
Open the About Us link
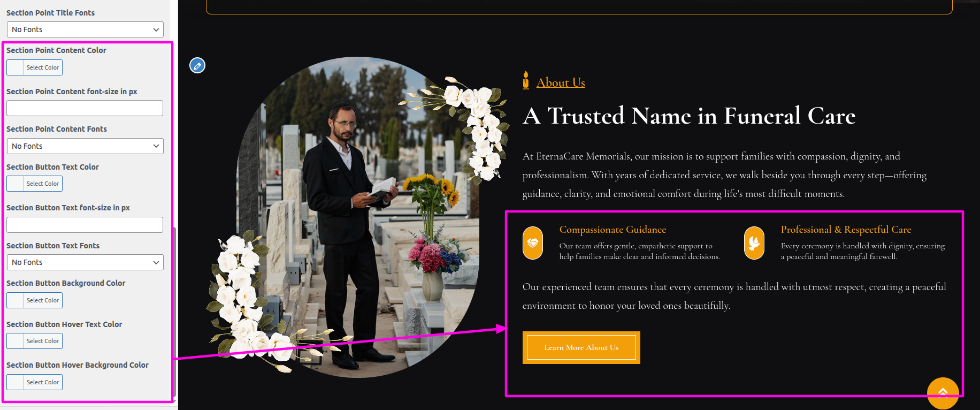[561, 82]
